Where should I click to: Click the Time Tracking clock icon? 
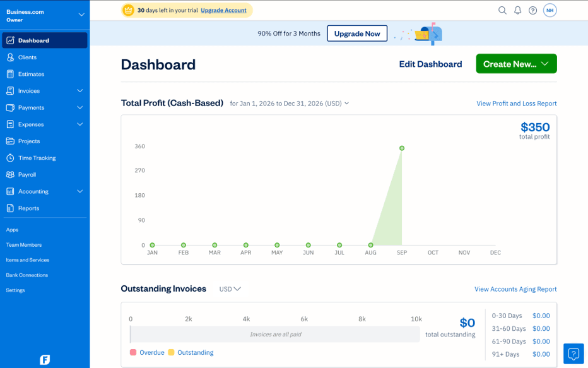[x=11, y=158]
